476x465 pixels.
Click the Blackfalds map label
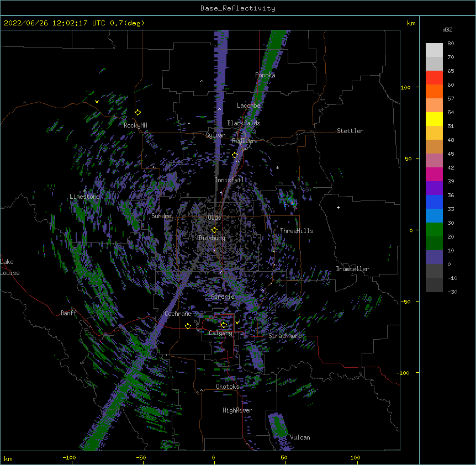click(x=244, y=123)
